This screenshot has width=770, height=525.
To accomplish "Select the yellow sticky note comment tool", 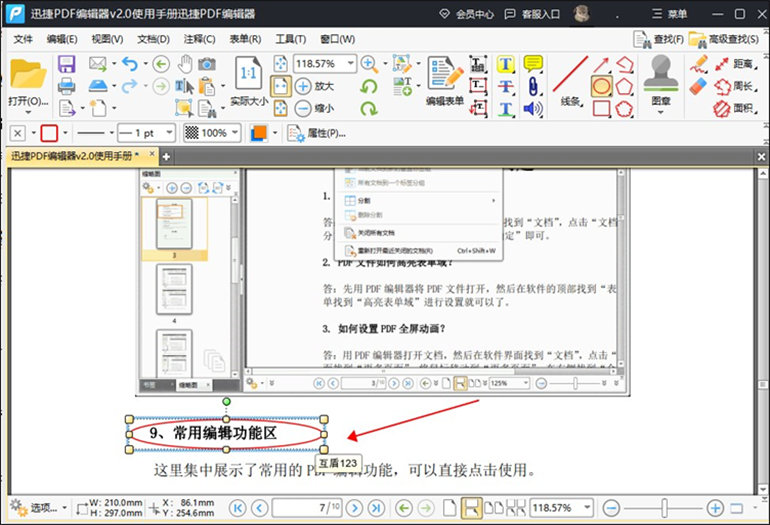I will (533, 64).
